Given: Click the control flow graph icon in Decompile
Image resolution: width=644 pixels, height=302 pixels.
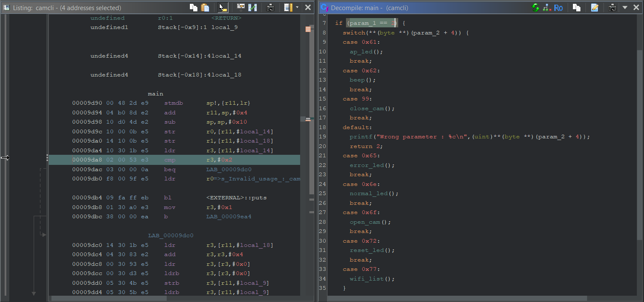Looking at the screenshot, I should [546, 8].
